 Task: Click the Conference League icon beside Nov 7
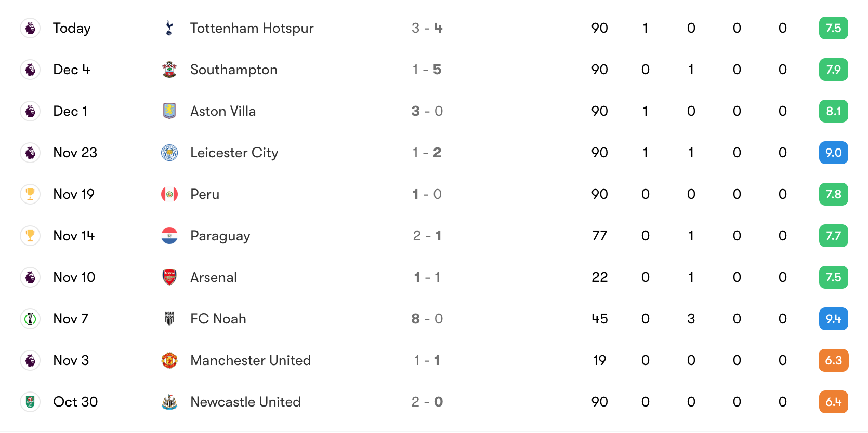pos(30,319)
